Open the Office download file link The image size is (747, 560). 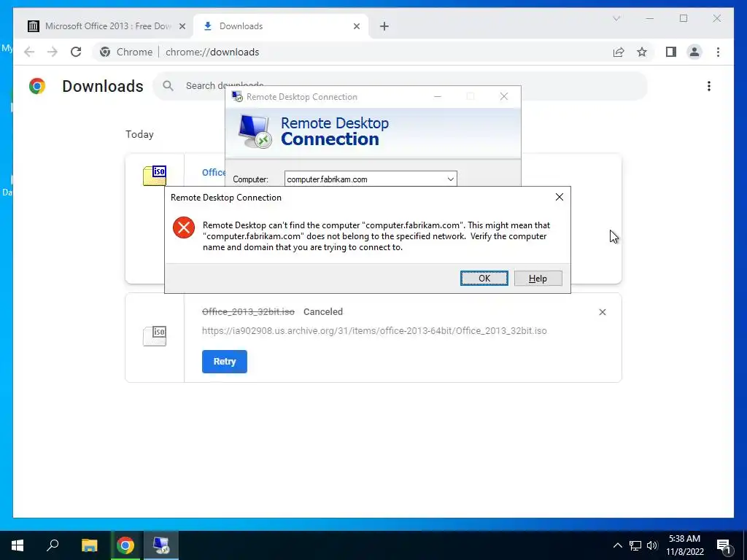point(214,172)
